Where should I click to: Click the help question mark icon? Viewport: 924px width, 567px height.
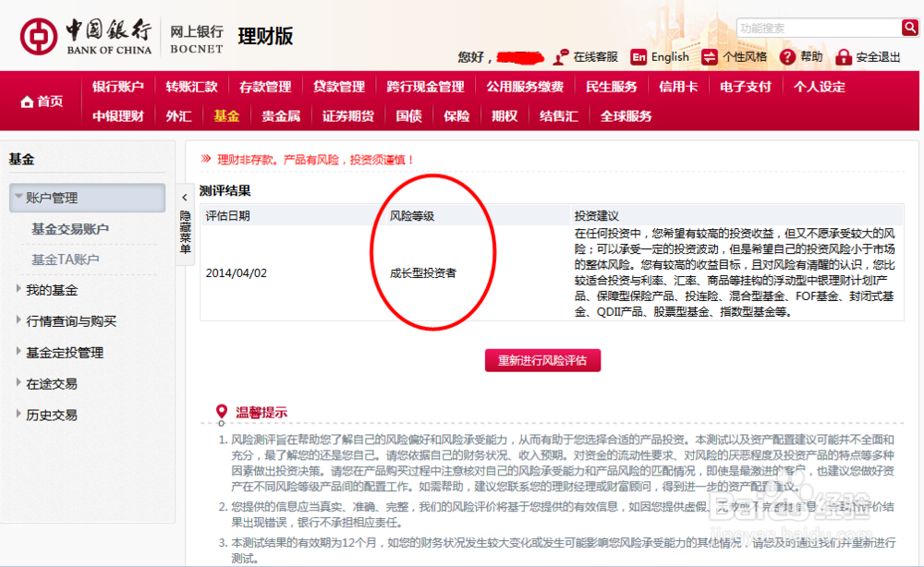point(787,56)
